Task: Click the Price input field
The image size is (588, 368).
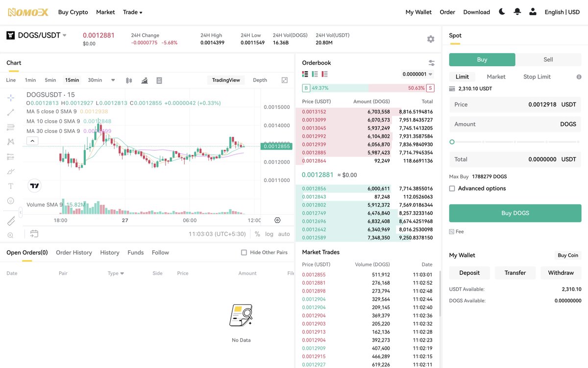Action: (x=515, y=105)
